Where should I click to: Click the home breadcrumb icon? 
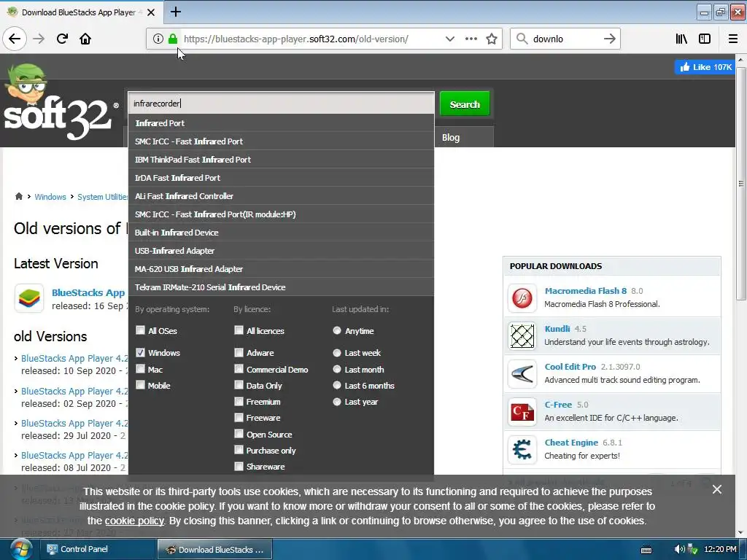tap(18, 196)
